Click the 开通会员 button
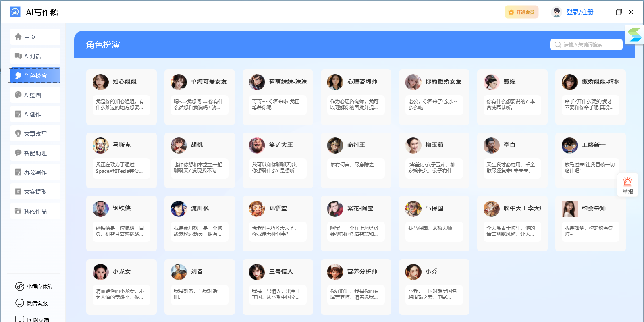This screenshot has width=644, height=322. (521, 12)
